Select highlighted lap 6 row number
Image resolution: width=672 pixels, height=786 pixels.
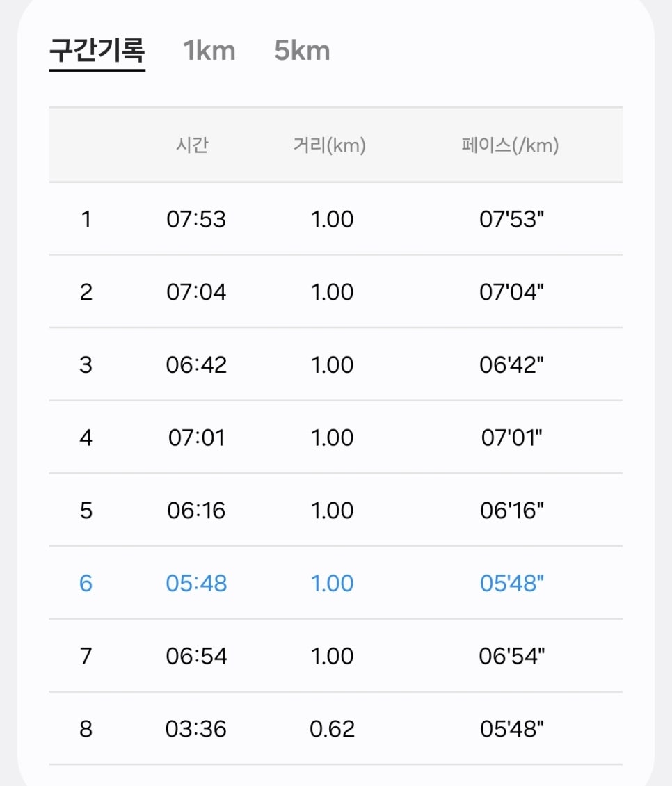coord(86,583)
